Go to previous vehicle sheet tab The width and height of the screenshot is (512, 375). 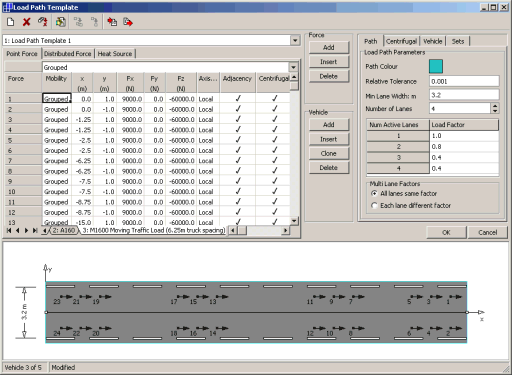click(17, 230)
